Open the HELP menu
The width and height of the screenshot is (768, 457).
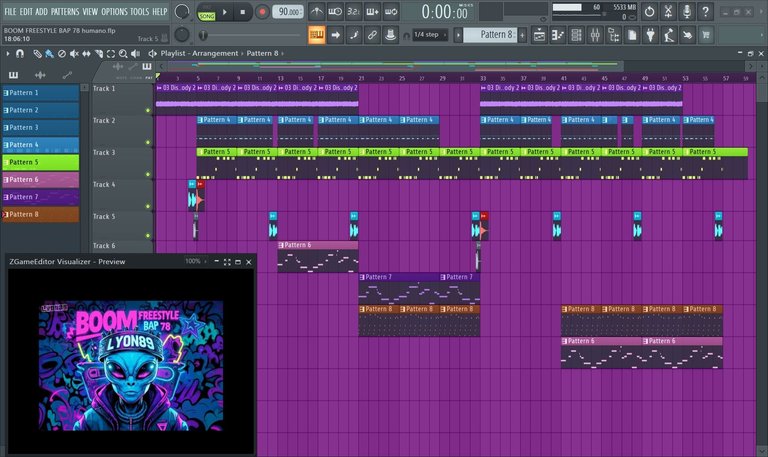tap(160, 11)
